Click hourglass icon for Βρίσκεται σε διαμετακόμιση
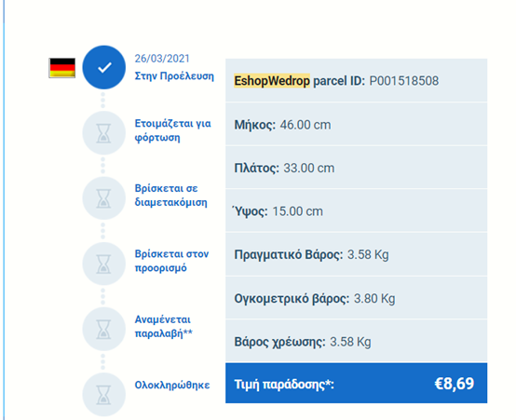Image resolution: width=516 pixels, height=420 pixels. 104,198
